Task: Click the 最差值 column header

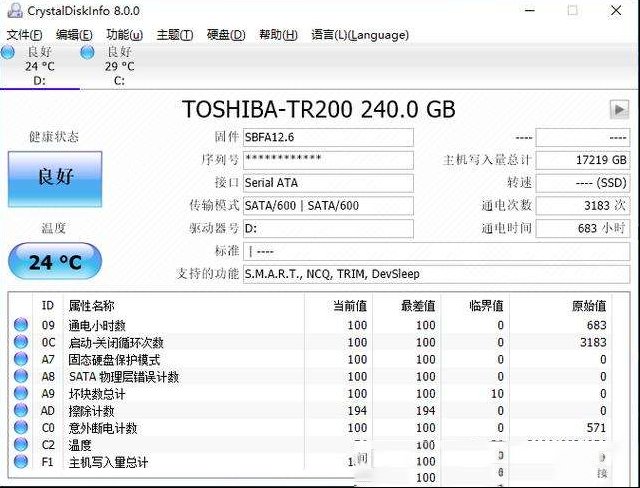Action: tap(406, 306)
